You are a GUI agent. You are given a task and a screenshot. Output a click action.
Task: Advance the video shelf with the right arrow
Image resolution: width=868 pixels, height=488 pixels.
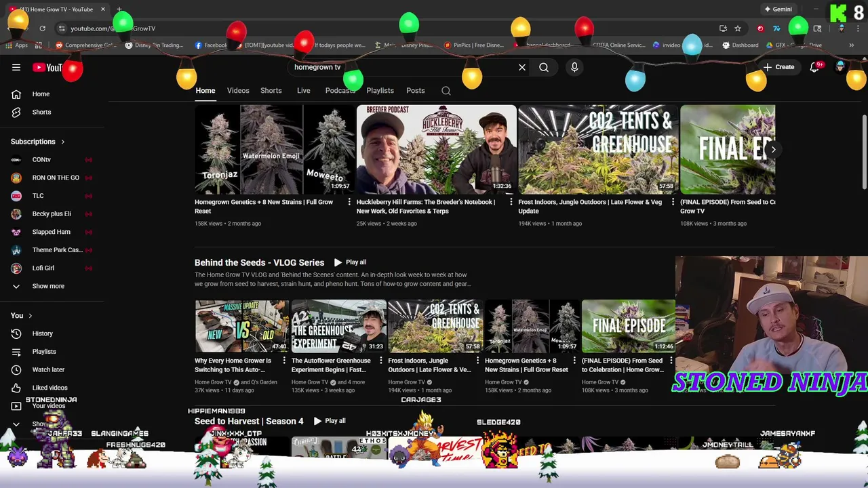coord(773,149)
